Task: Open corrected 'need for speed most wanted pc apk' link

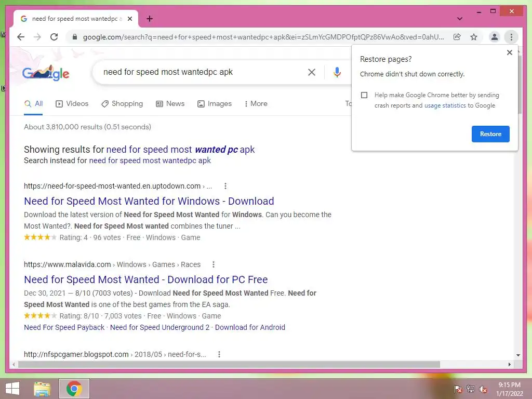Action: 180,150
